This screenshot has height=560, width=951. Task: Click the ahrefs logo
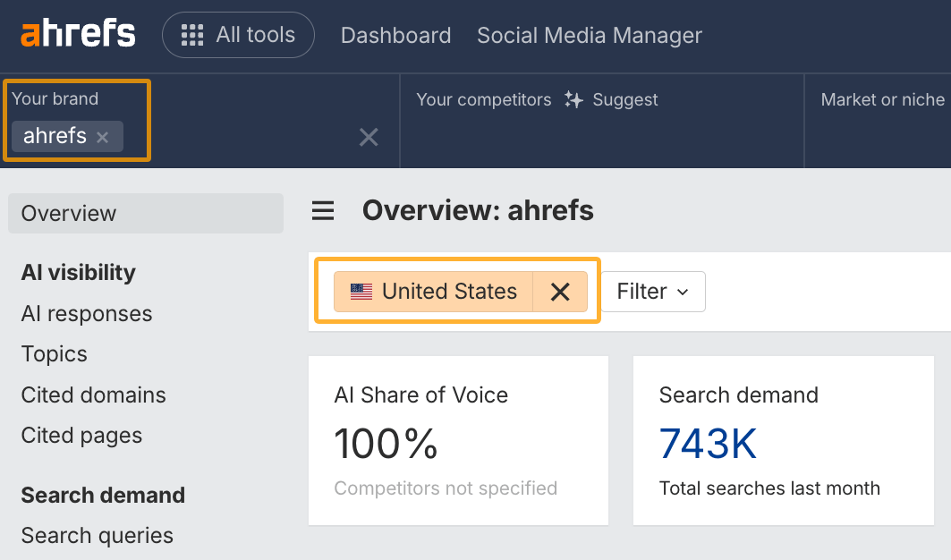[x=77, y=34]
